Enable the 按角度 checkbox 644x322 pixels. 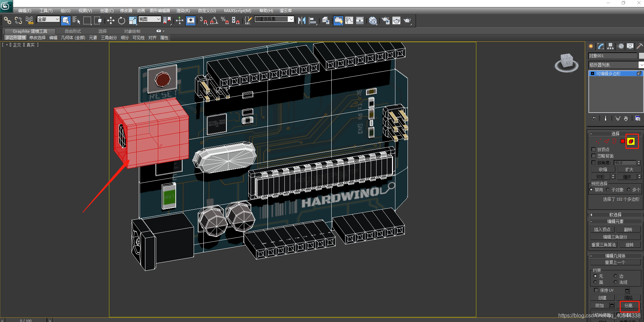coord(594,163)
